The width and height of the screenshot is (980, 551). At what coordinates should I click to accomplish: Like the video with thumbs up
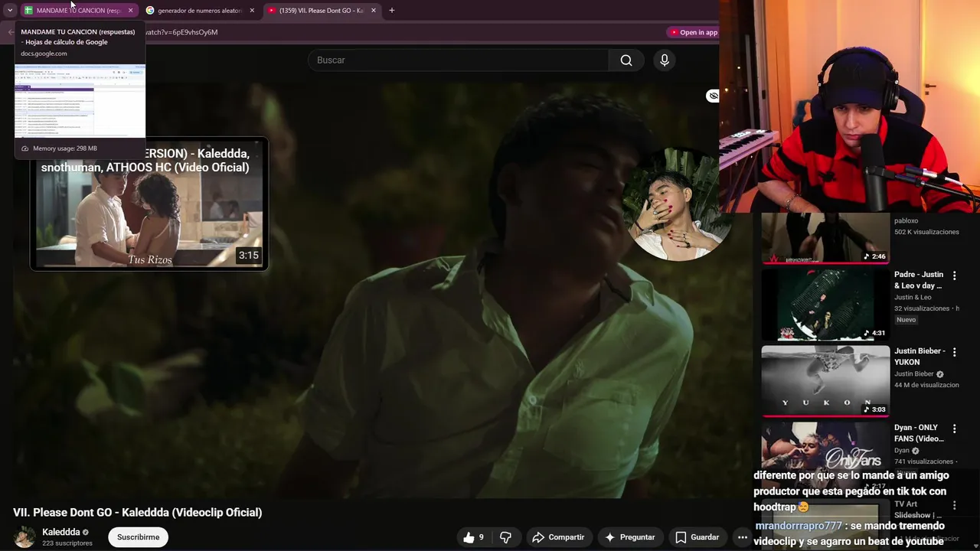(x=473, y=537)
